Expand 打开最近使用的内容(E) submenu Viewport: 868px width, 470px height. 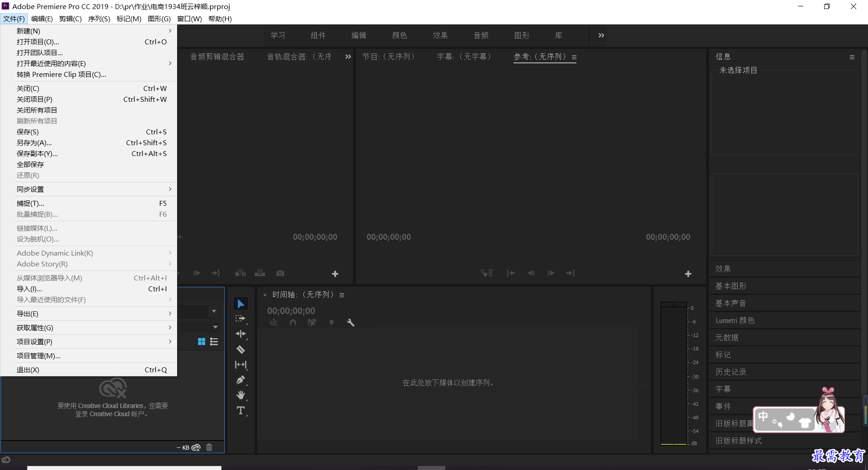pos(89,63)
